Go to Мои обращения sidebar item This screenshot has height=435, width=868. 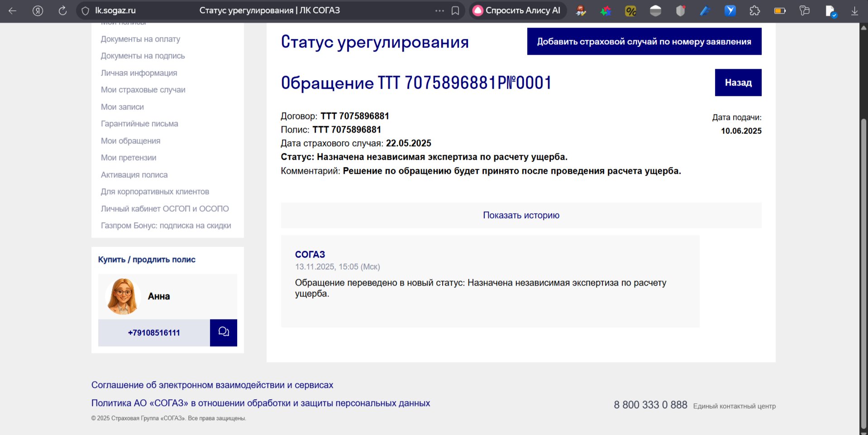tap(130, 141)
